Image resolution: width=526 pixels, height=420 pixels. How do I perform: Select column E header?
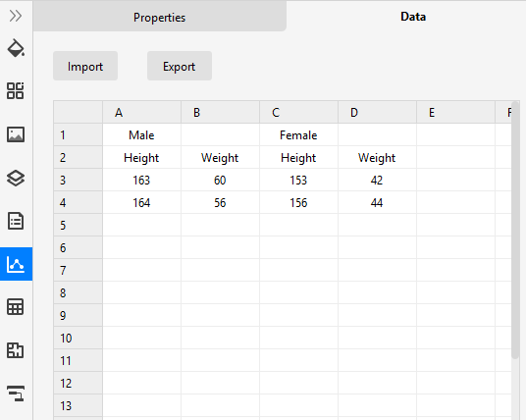pyautogui.click(x=456, y=113)
